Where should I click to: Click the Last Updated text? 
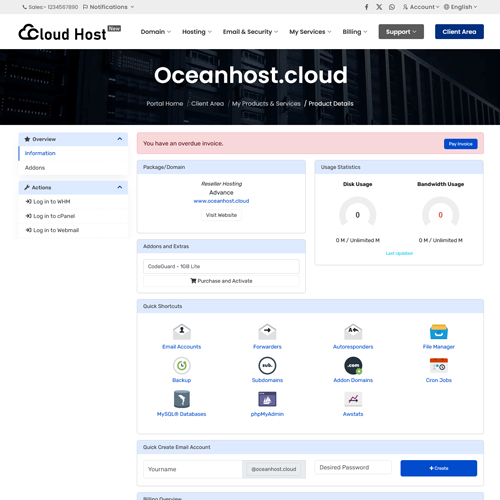(x=399, y=253)
